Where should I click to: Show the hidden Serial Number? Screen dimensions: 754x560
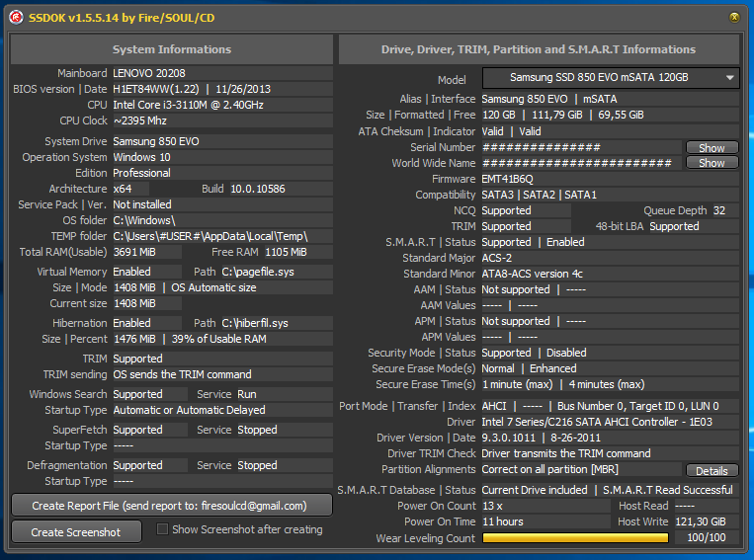[712, 147]
